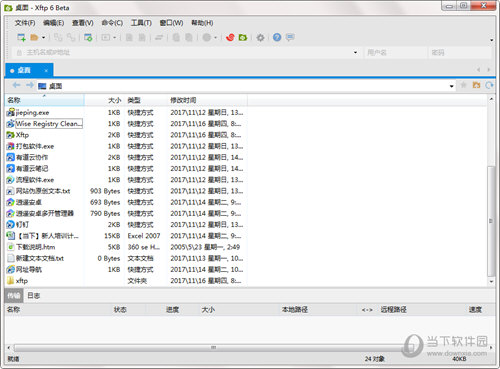
Task: Open the 帮助(H) menu
Action: [x=202, y=23]
